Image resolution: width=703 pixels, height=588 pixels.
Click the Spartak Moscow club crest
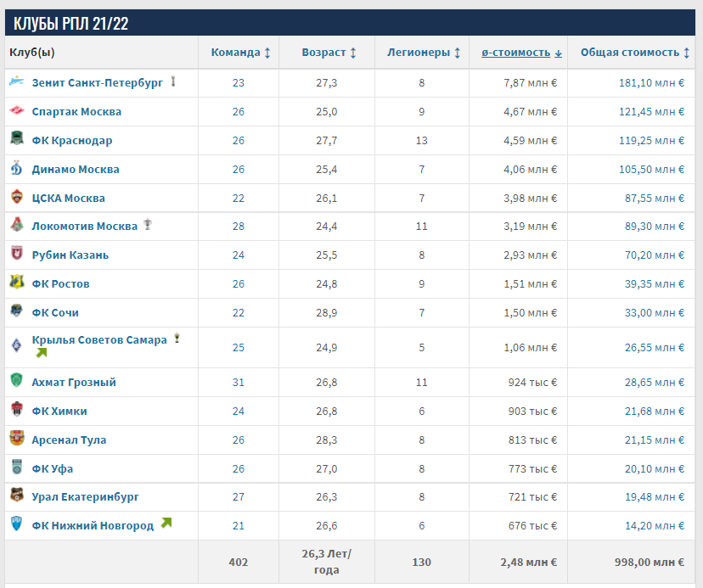[17, 110]
